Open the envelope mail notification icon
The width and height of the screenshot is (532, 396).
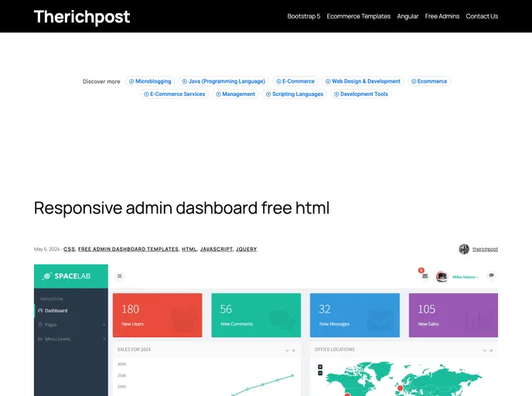click(x=425, y=276)
